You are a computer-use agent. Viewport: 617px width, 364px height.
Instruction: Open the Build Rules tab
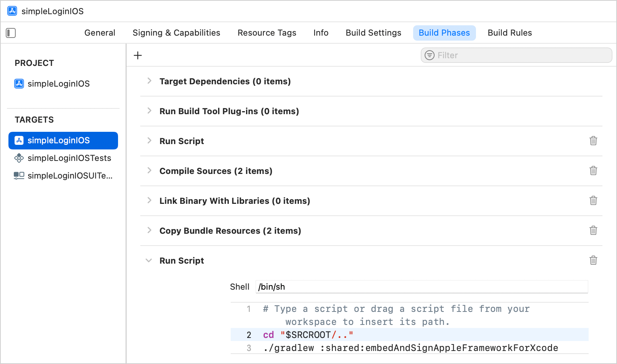click(510, 33)
